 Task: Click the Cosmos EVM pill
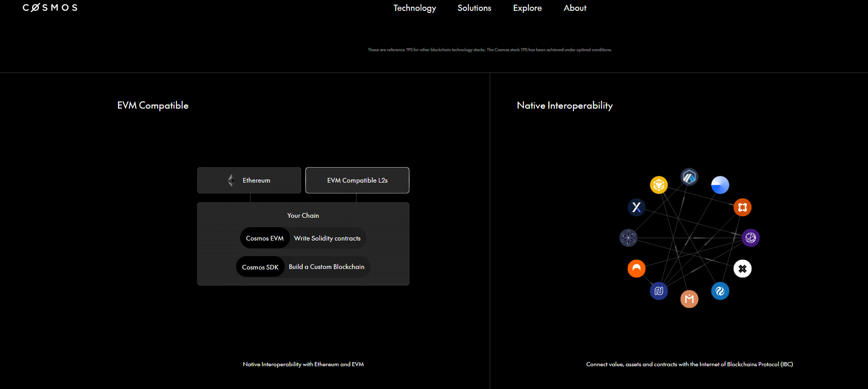pyautogui.click(x=264, y=238)
